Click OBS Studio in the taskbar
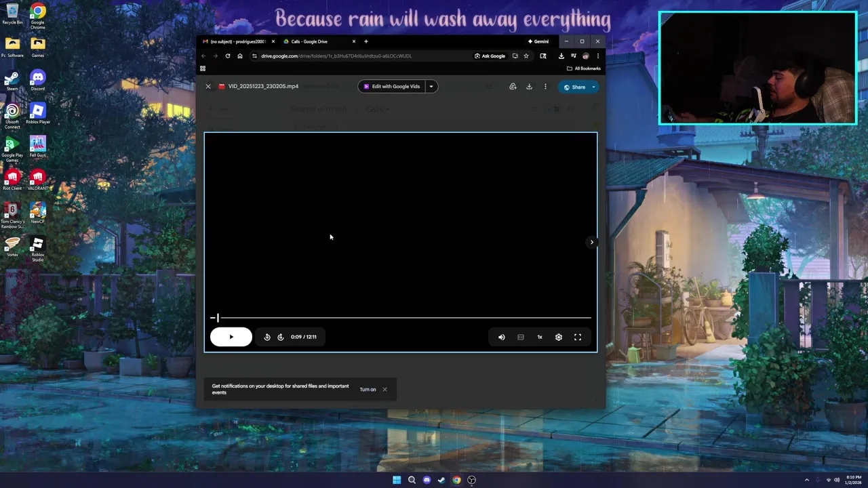The width and height of the screenshot is (868, 488). [471, 480]
